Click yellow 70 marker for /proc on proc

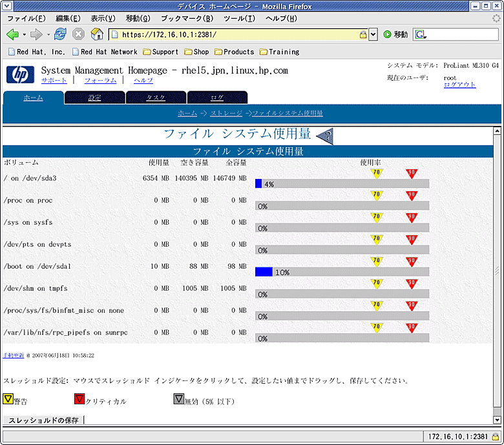point(377,195)
